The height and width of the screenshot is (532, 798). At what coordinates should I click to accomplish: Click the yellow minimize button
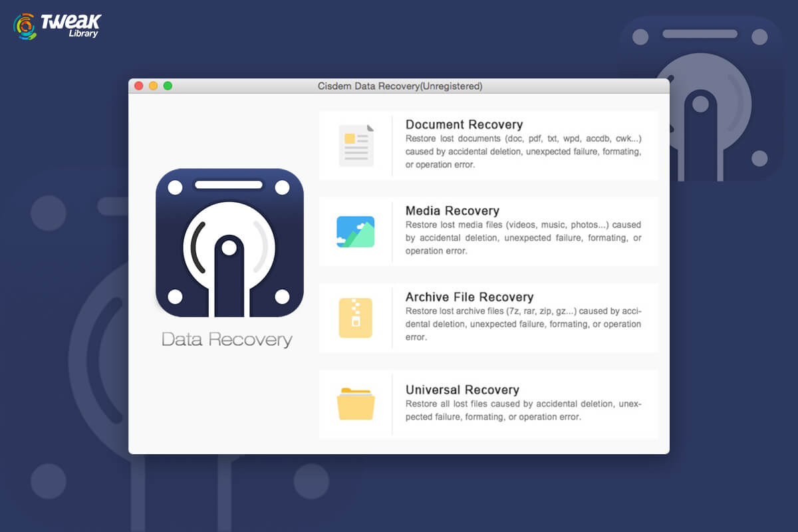click(x=154, y=86)
